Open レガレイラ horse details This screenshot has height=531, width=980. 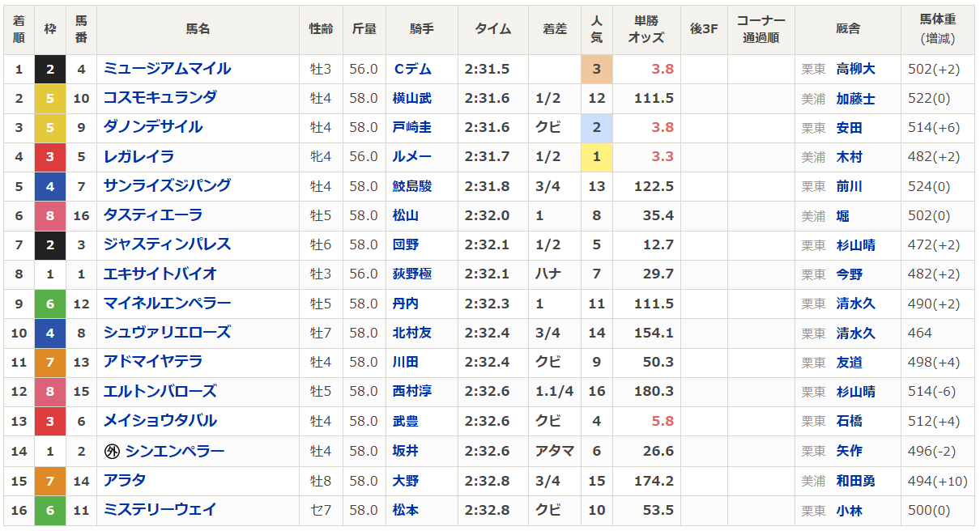[138, 157]
